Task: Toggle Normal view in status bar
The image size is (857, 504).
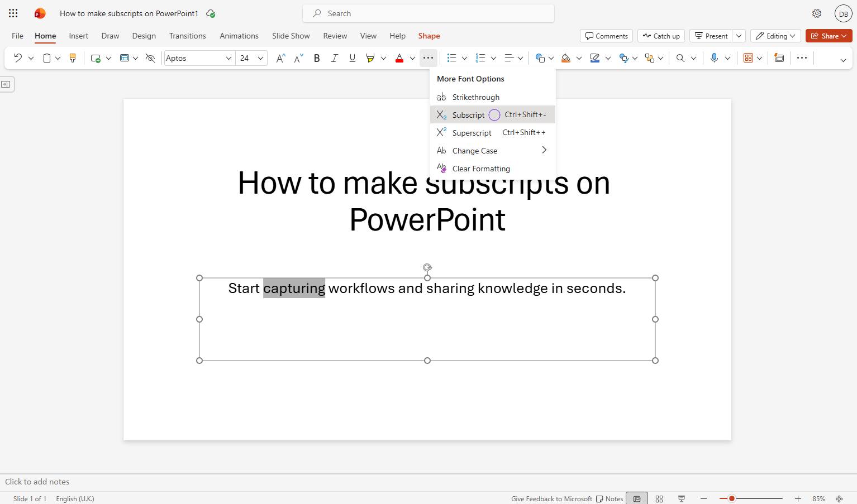Action: [637, 498]
